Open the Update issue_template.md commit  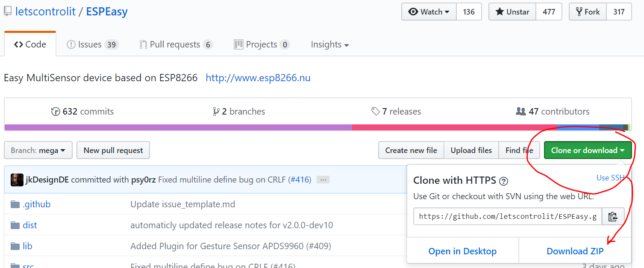183,204
